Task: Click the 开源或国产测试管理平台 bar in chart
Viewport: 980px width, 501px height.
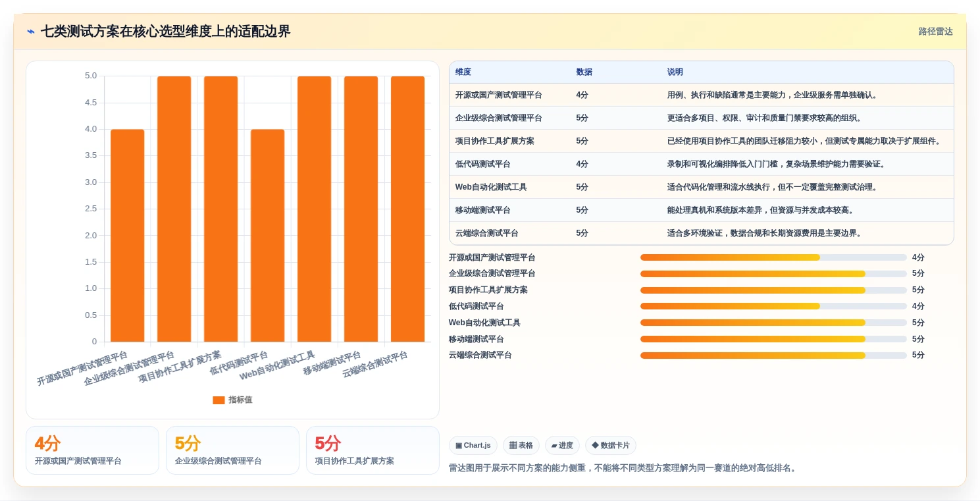Action: pyautogui.click(x=127, y=236)
